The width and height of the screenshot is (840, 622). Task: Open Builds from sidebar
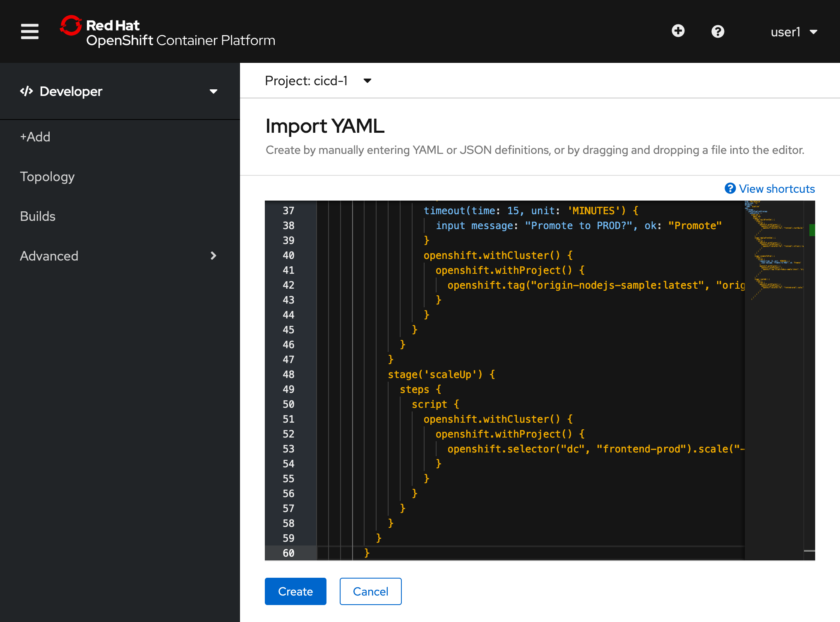(38, 216)
